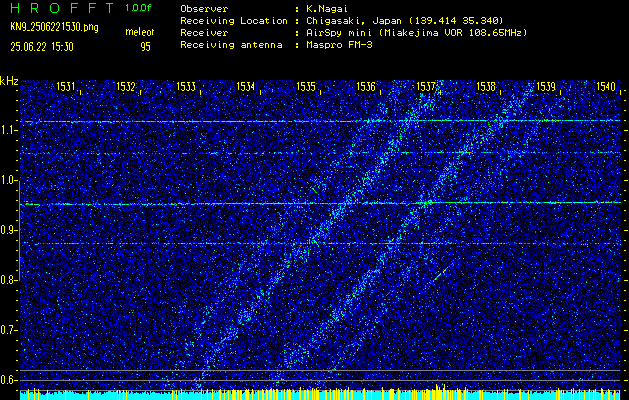The width and height of the screenshot is (629, 400).
Task: Click the observer name K.Nagai
Action: click(x=325, y=9)
